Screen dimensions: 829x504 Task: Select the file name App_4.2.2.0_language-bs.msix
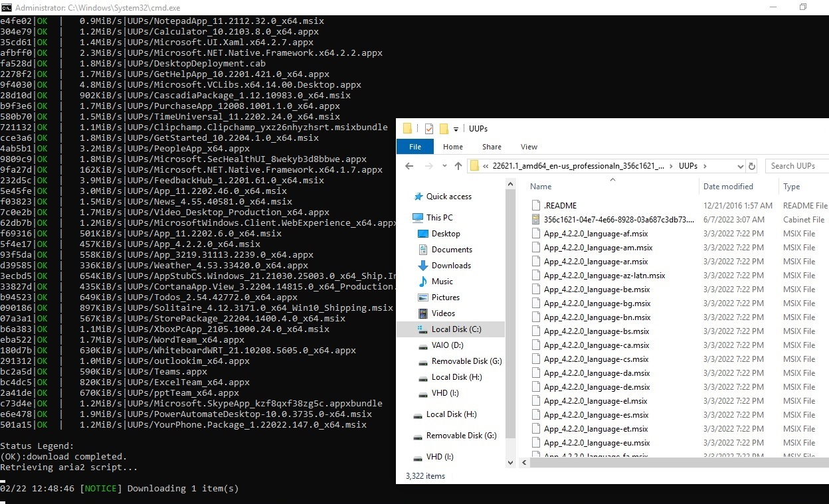597,331
